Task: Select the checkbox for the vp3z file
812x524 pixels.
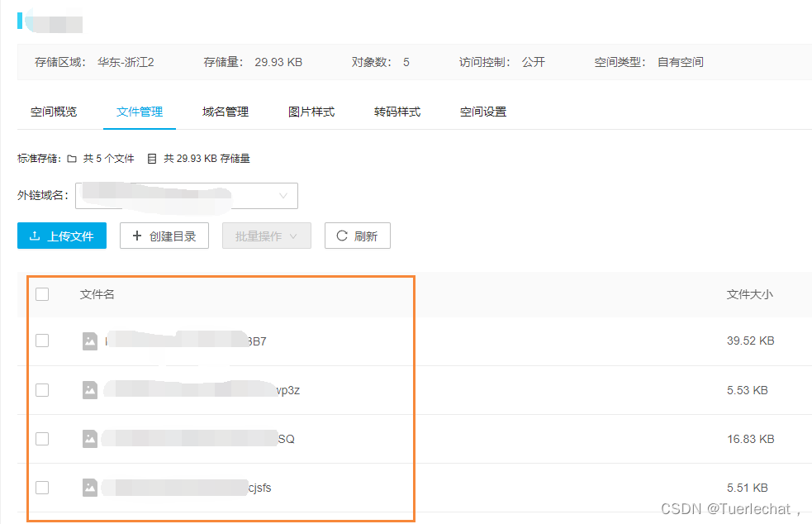Action: [x=42, y=390]
